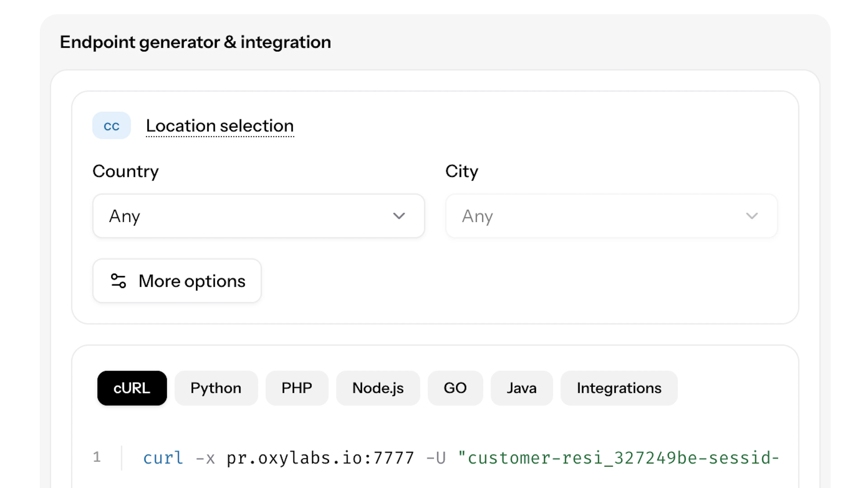868x488 pixels.
Task: Click the Country dropdown chevron arrow
Action: 399,216
